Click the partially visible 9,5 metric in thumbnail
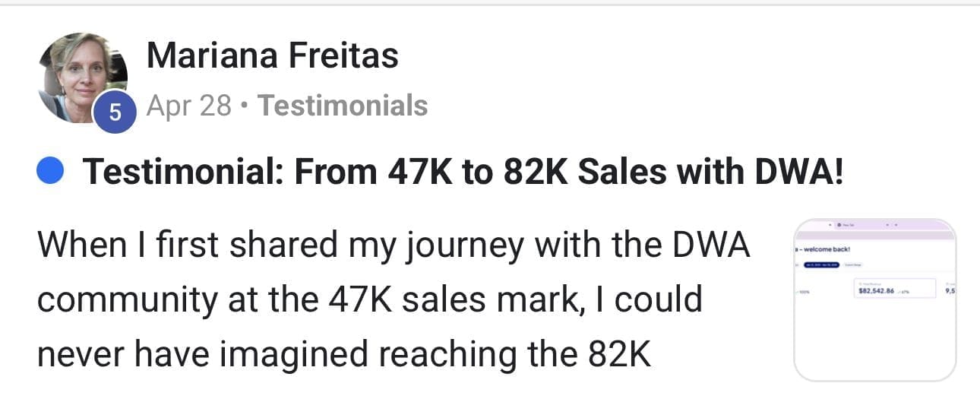980x399 pixels. point(950,290)
